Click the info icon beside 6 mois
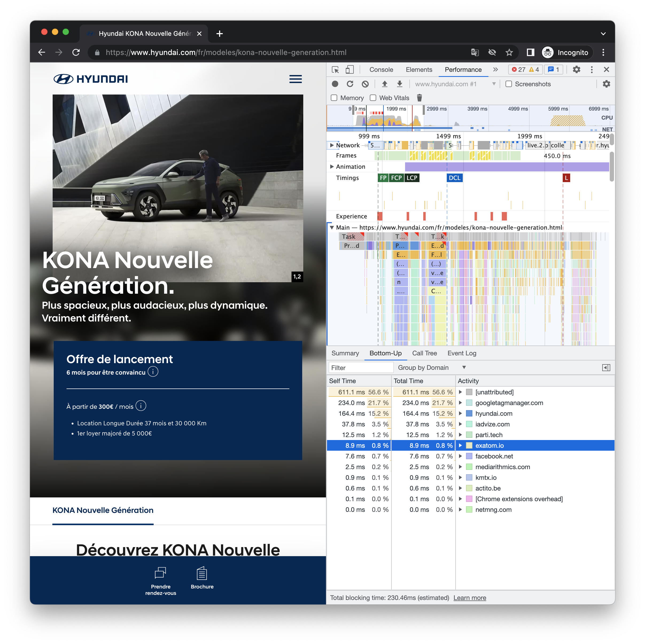Screen dimensions: 645x644 pyautogui.click(x=153, y=372)
